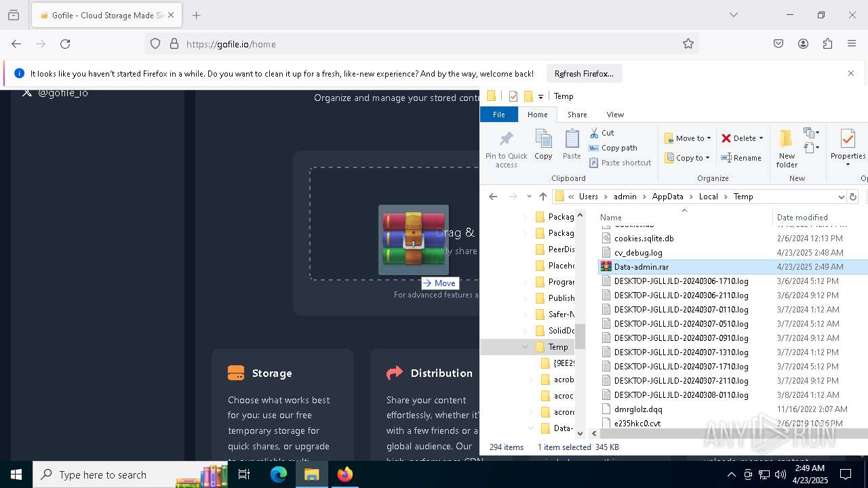Go up one folder level
This screenshot has height=488, width=868.
tap(542, 197)
